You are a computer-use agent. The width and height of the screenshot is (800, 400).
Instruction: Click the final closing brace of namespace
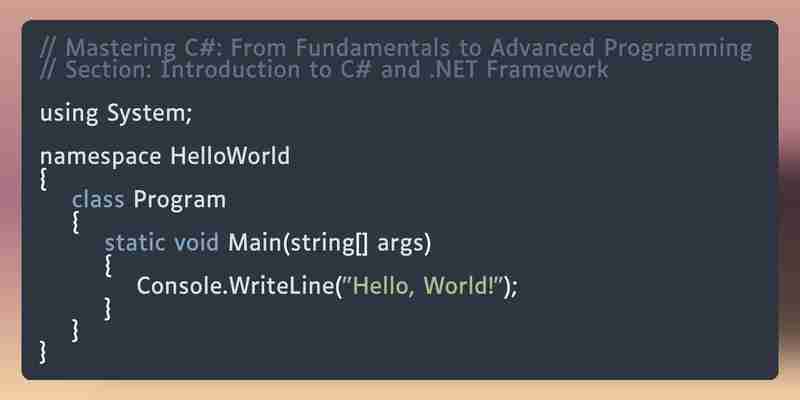pyautogui.click(x=43, y=353)
